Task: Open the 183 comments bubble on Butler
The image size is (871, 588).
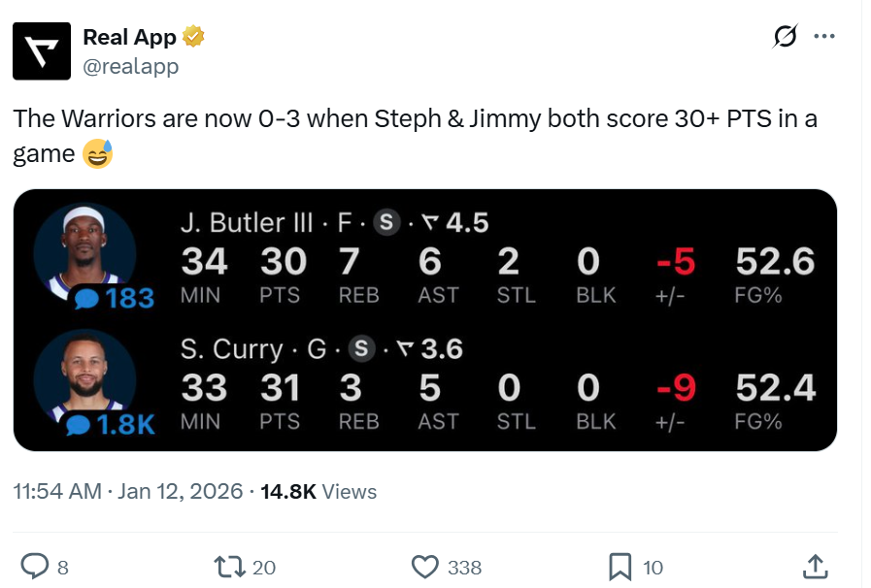Action: pyautogui.click(x=115, y=299)
